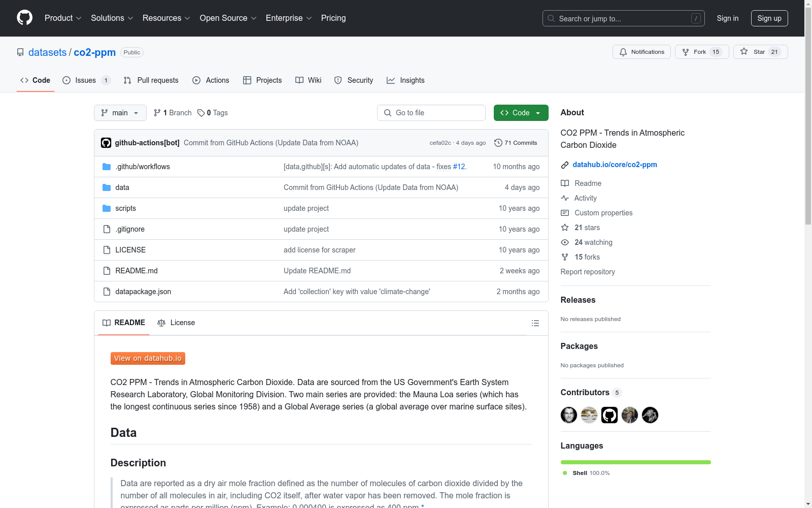Click the Report repository link

click(x=588, y=272)
